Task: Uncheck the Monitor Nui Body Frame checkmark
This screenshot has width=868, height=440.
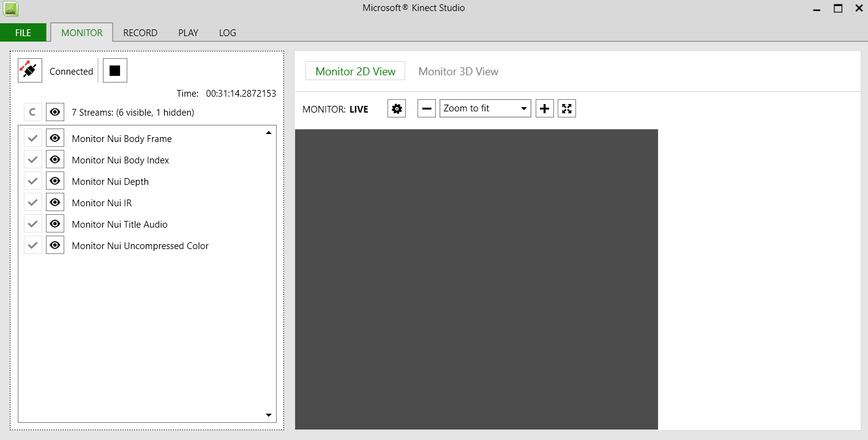Action: pos(33,138)
